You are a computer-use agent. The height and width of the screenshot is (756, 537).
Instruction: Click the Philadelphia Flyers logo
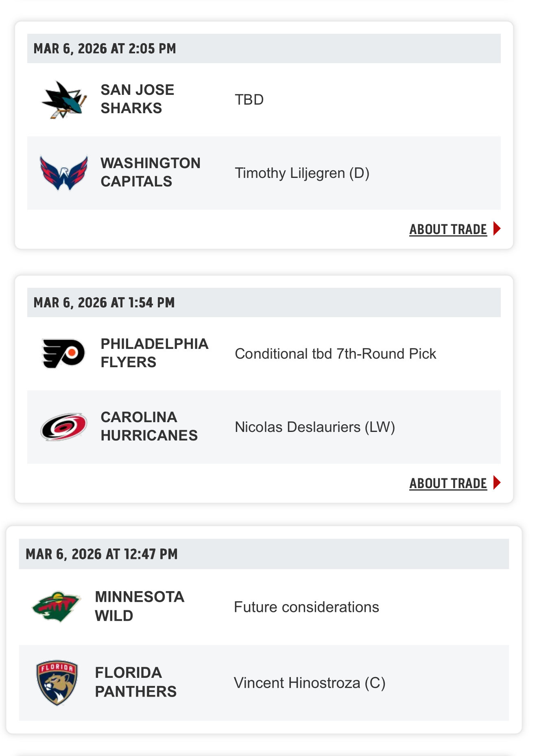pyautogui.click(x=64, y=353)
